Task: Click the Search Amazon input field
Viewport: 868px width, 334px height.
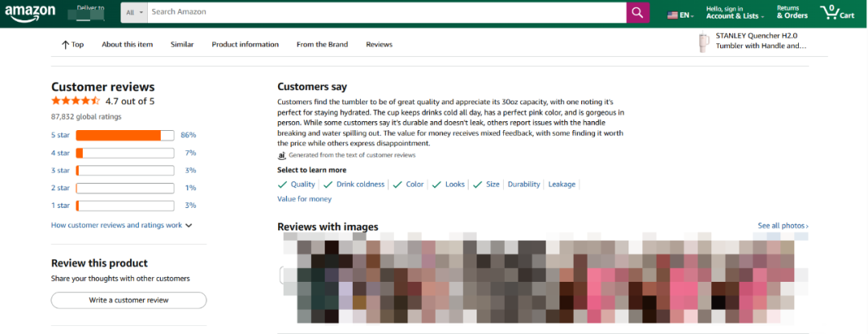Action: pyautogui.click(x=386, y=13)
